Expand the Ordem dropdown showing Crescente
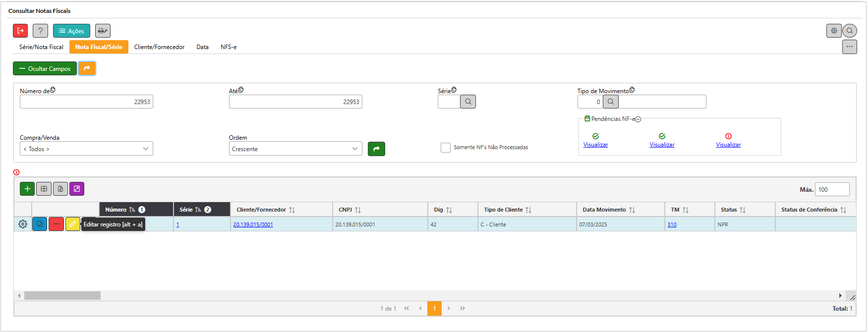The image size is (868, 332). 295,149
